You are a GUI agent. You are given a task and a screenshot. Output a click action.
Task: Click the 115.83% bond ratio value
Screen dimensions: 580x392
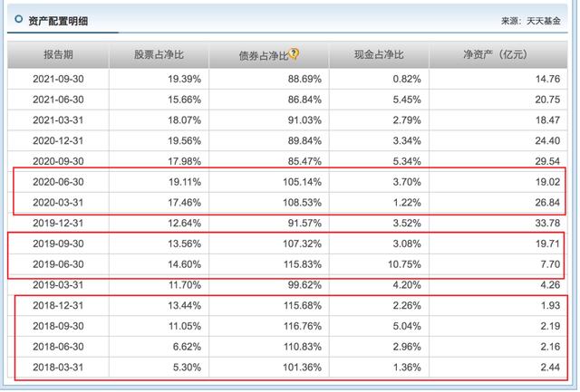(303, 264)
